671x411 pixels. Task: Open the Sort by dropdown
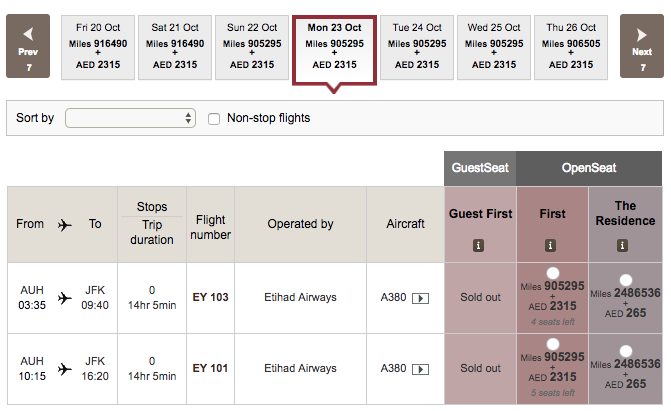pyautogui.click(x=130, y=119)
